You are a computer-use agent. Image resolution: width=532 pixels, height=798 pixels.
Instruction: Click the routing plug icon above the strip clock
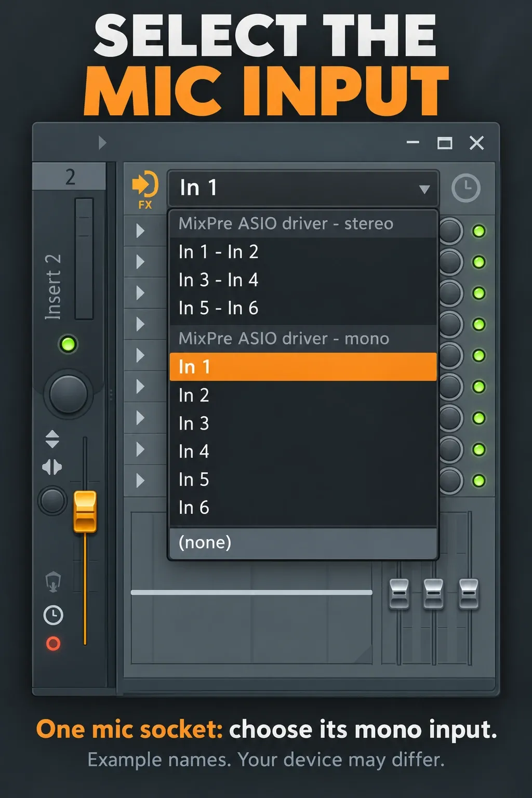[x=53, y=582]
